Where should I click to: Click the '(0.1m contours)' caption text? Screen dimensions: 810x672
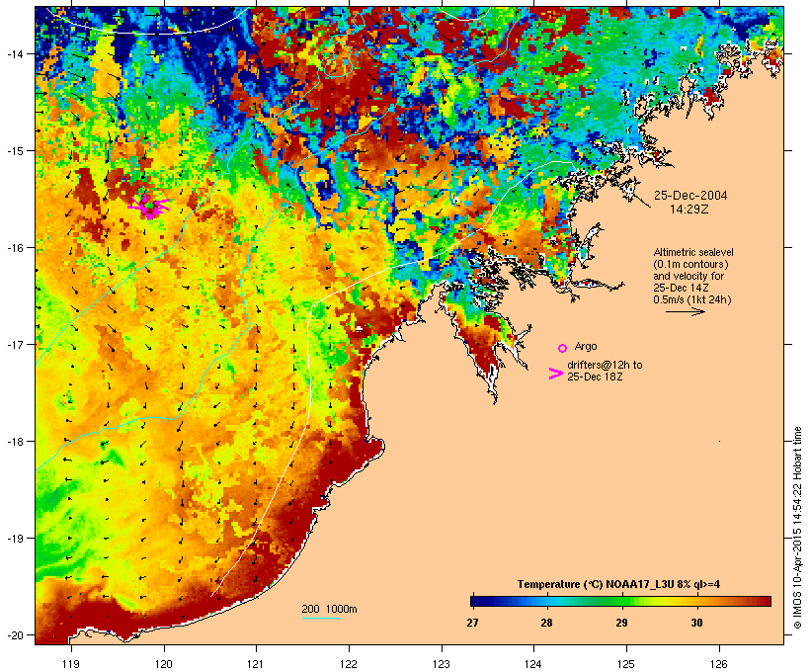click(690, 264)
